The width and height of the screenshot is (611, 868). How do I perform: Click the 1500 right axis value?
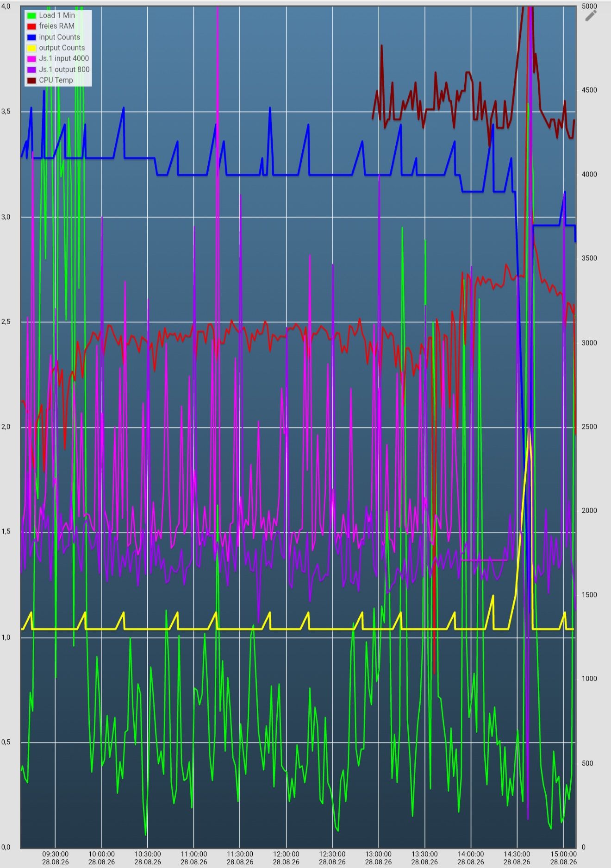(x=589, y=595)
